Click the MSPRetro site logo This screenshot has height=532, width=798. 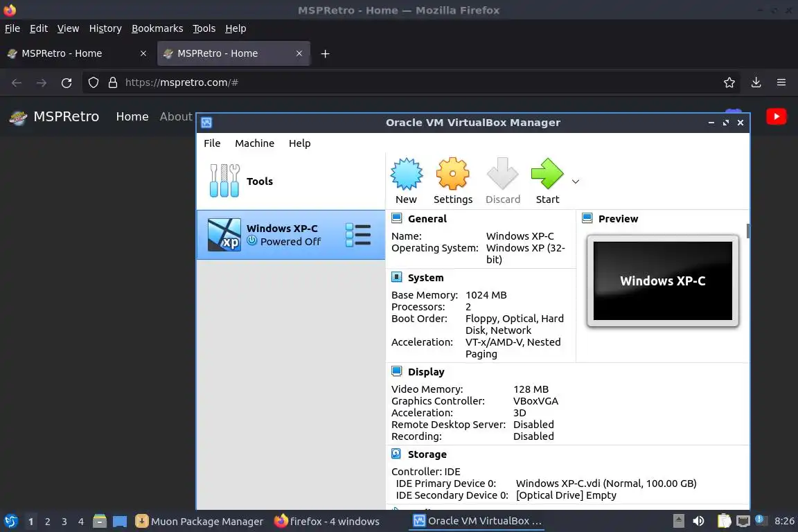[x=18, y=117]
